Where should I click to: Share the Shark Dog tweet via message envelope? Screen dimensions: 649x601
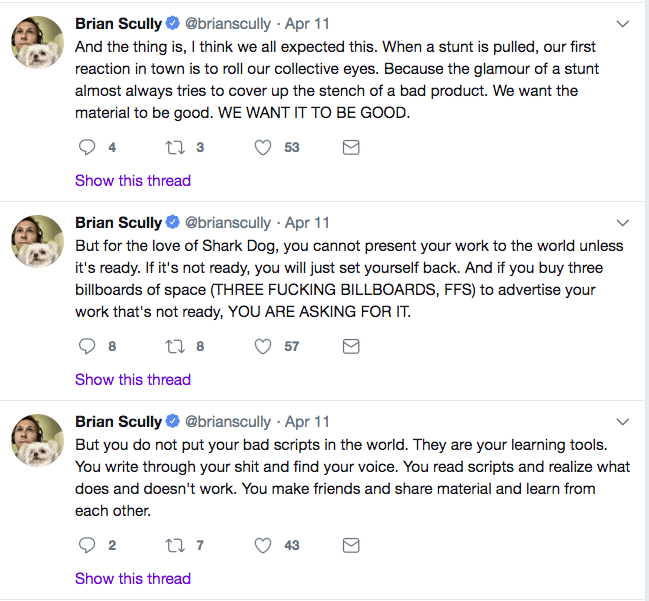(x=351, y=346)
